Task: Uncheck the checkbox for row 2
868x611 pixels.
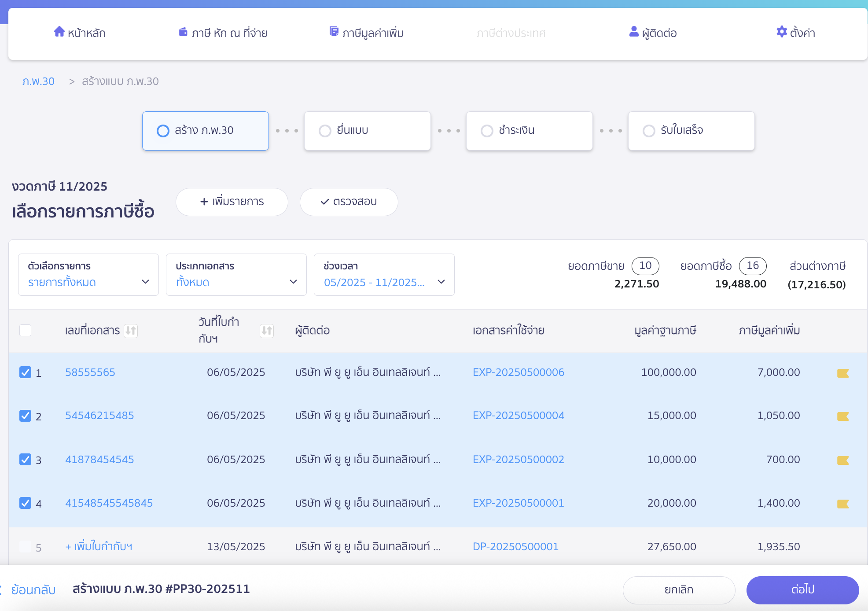Action: pyautogui.click(x=26, y=416)
